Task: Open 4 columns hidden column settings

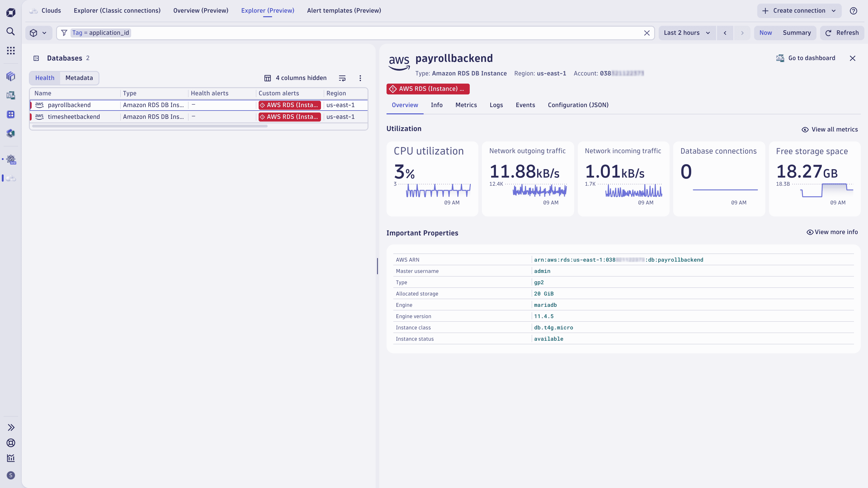Action: pyautogui.click(x=295, y=78)
